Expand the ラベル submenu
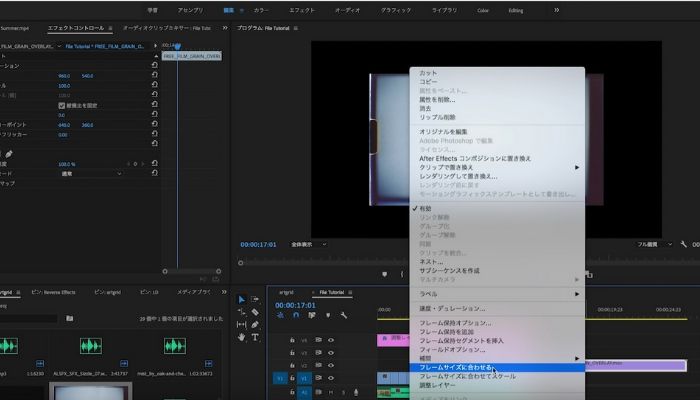 coord(497,294)
